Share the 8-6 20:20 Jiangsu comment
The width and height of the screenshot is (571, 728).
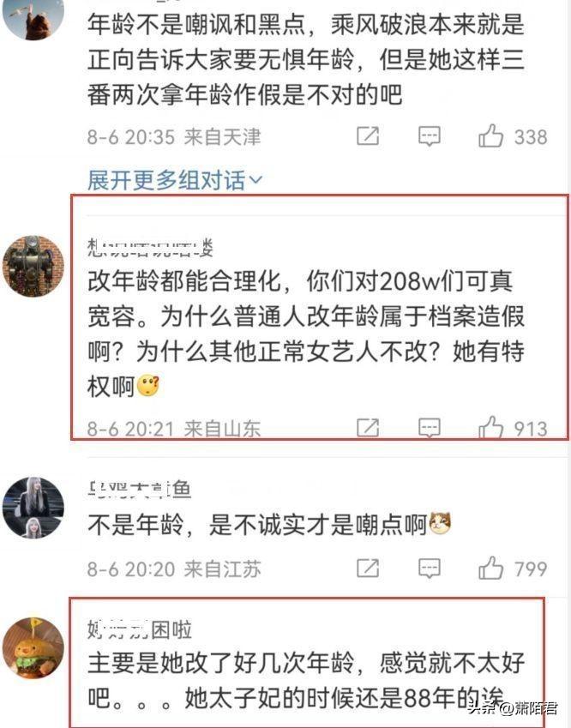(x=368, y=569)
